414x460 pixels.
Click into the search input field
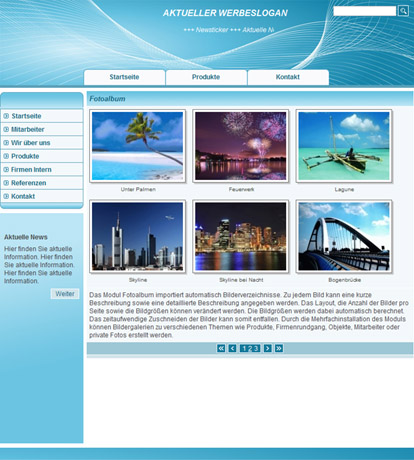365,11
